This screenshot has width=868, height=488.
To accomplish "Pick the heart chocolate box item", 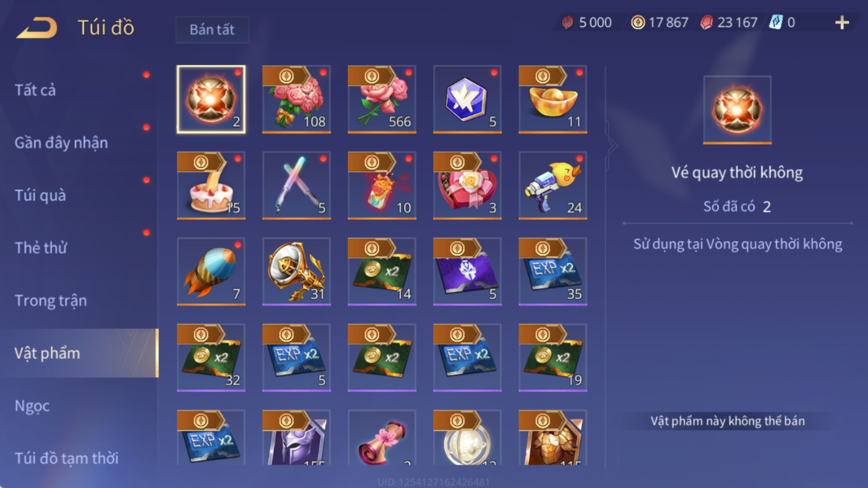I will 467,186.
